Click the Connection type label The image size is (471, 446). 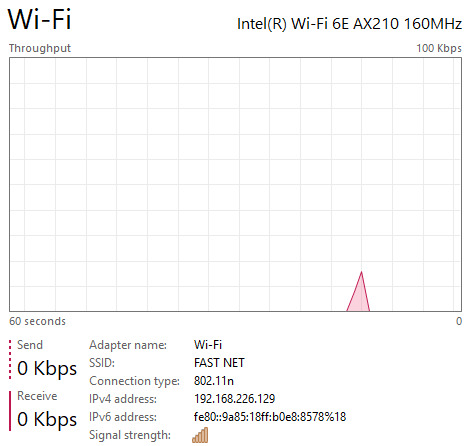click(135, 381)
